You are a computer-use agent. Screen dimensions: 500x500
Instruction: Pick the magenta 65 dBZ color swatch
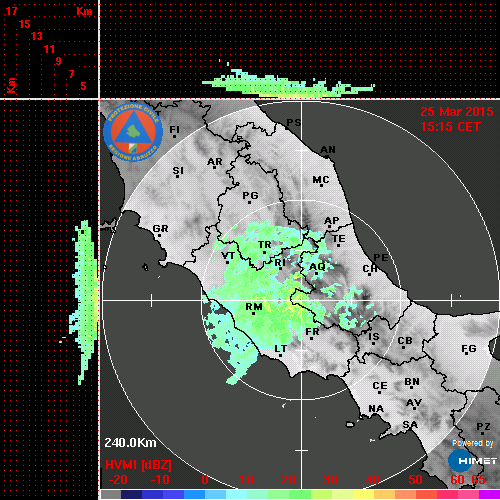point(489,494)
